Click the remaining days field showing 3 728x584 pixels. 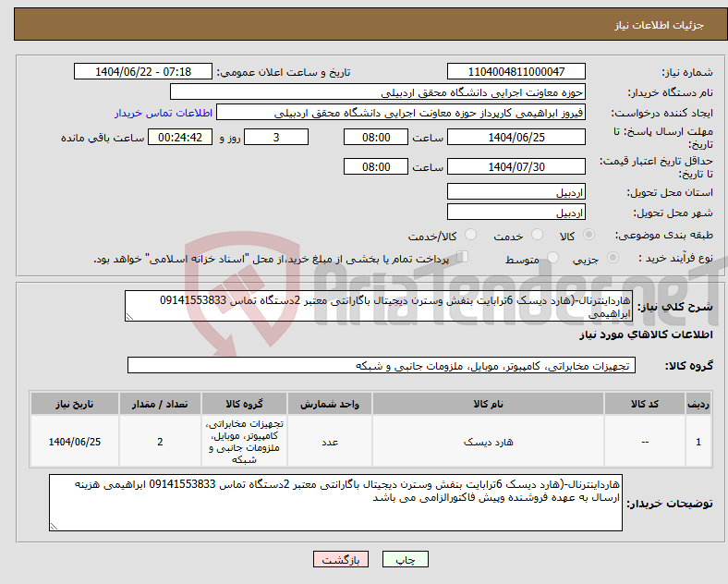click(x=276, y=137)
